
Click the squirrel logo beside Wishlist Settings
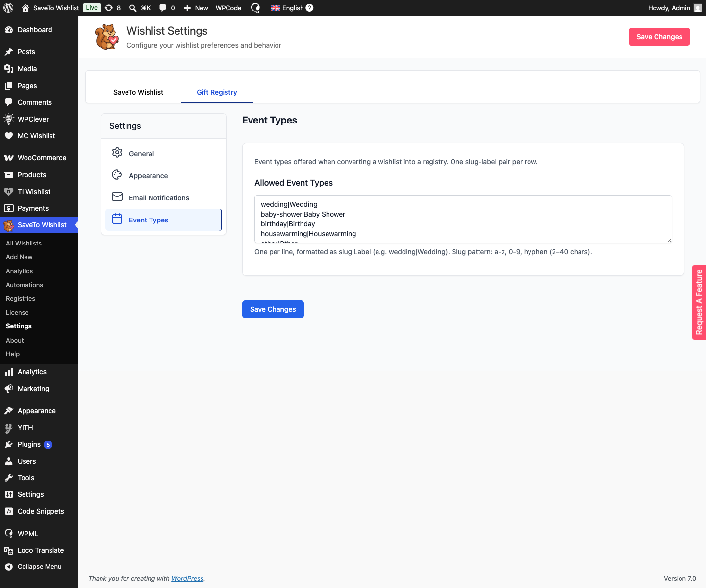107,37
